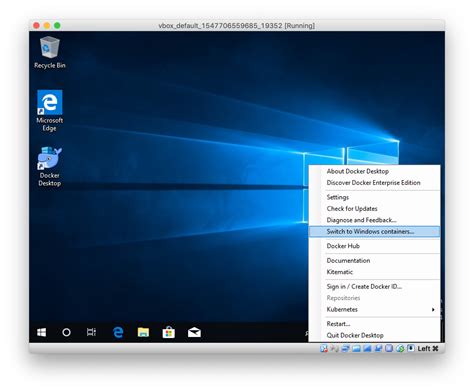Open Microsoft Store from the taskbar
This screenshot has width=474, height=392.
(169, 332)
